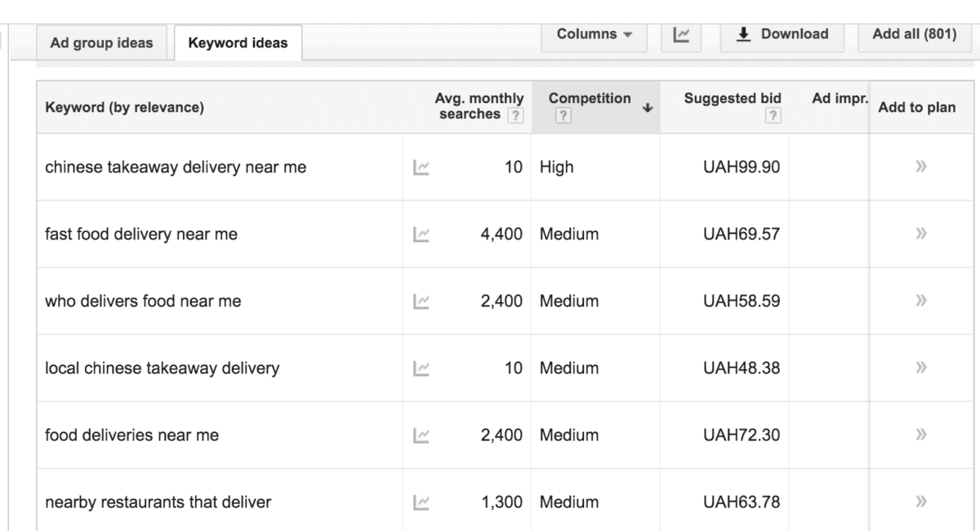
Task: Add 'chinese takeaway delivery near me' to plan
Action: point(921,167)
